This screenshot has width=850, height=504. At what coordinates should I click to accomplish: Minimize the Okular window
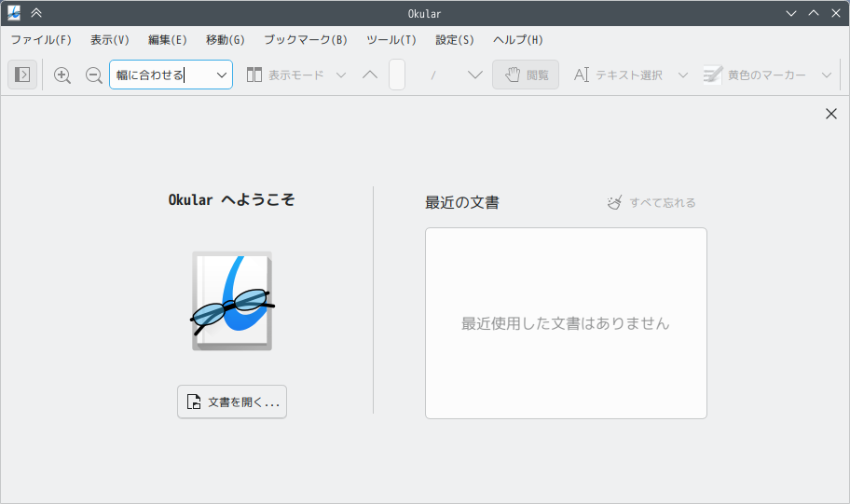point(791,13)
